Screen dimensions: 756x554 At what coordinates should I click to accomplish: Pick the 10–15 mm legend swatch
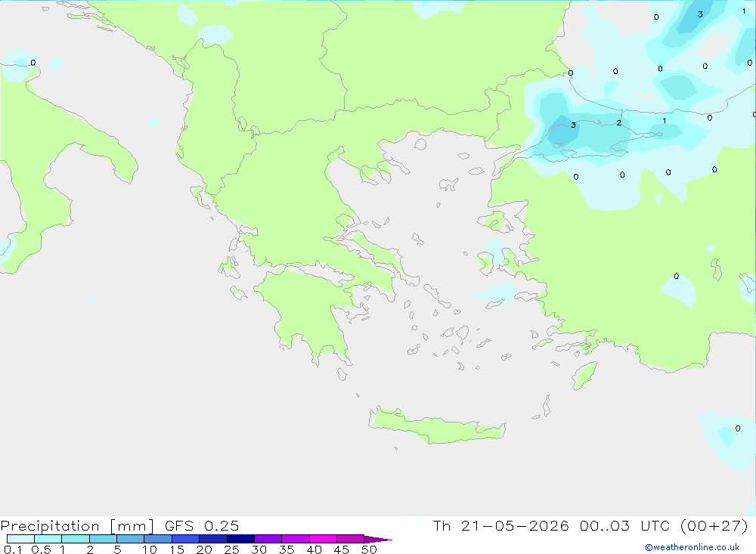(x=158, y=539)
